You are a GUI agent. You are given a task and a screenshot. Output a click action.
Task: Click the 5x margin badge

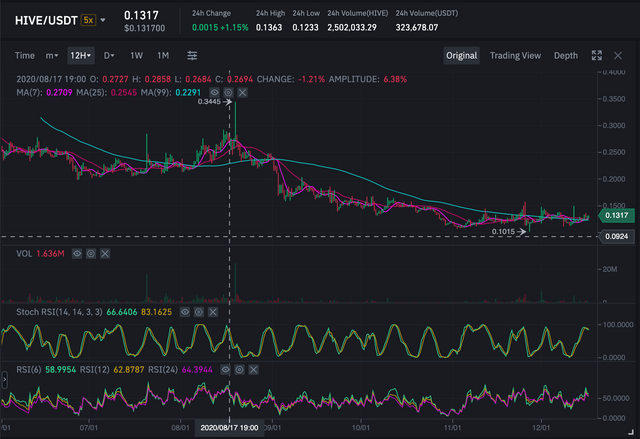pyautogui.click(x=88, y=20)
